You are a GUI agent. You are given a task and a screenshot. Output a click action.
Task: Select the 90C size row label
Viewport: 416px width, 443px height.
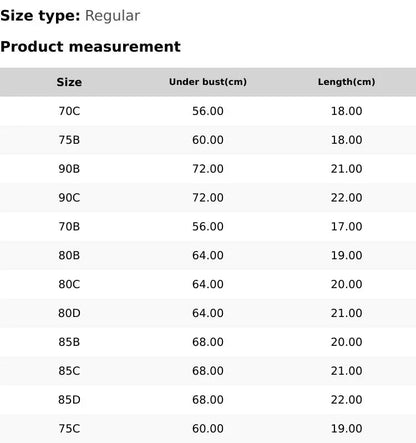(69, 198)
